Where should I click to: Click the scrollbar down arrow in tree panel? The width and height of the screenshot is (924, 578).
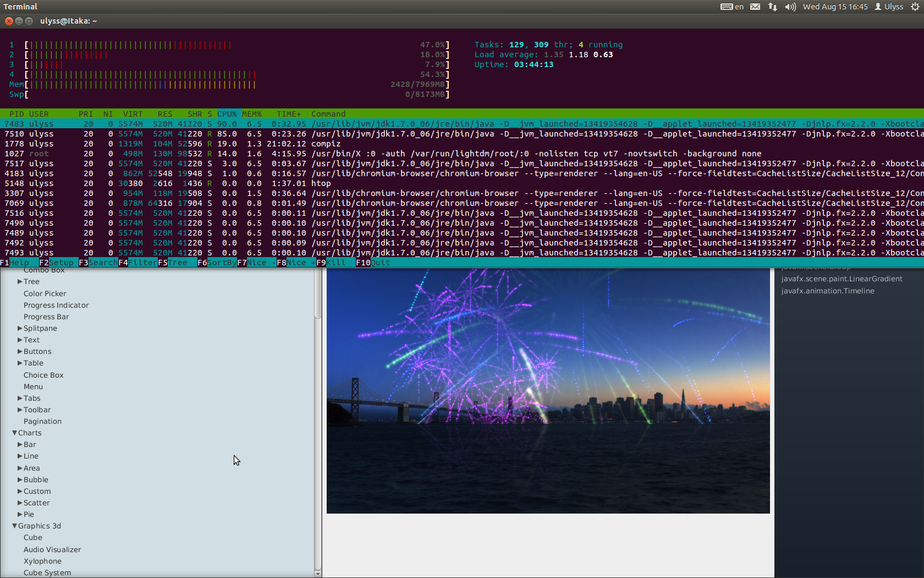pos(318,574)
